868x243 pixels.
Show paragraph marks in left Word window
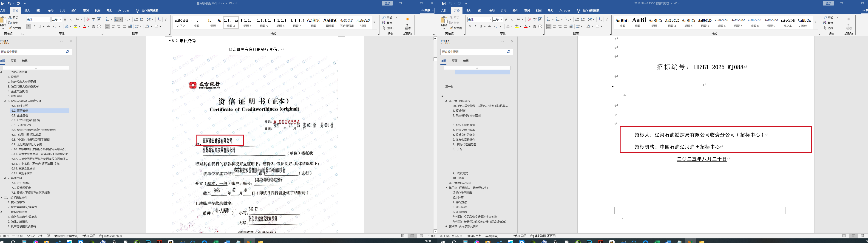click(x=166, y=20)
